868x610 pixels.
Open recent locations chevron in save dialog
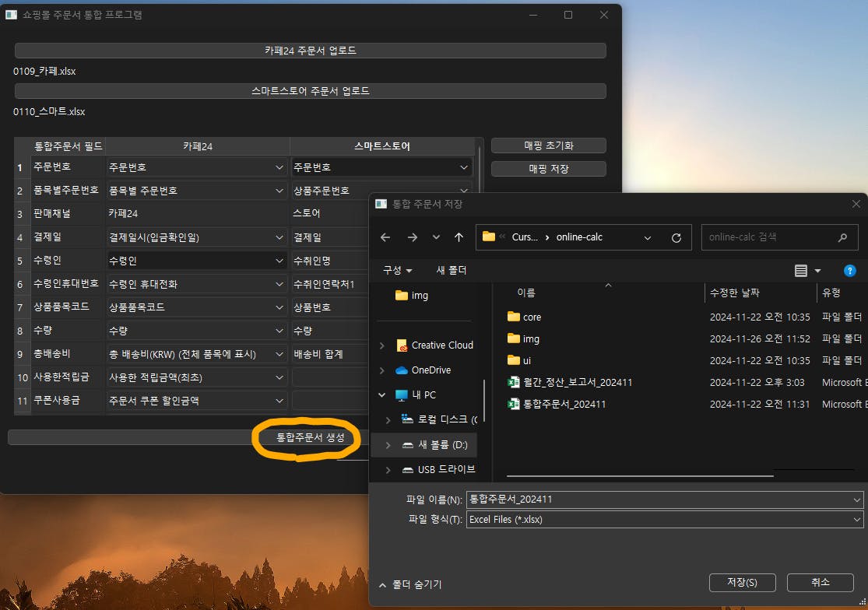pos(436,237)
